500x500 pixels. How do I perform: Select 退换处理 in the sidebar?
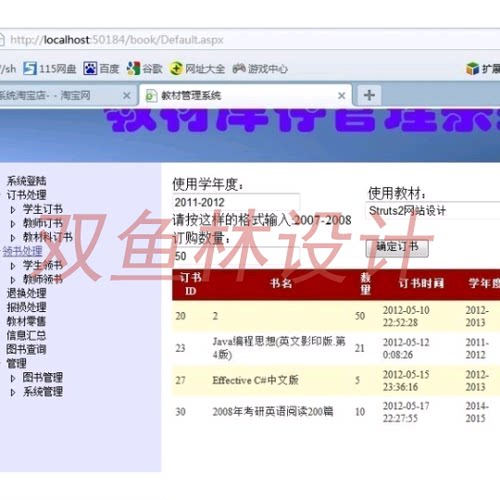pyautogui.click(x=26, y=293)
